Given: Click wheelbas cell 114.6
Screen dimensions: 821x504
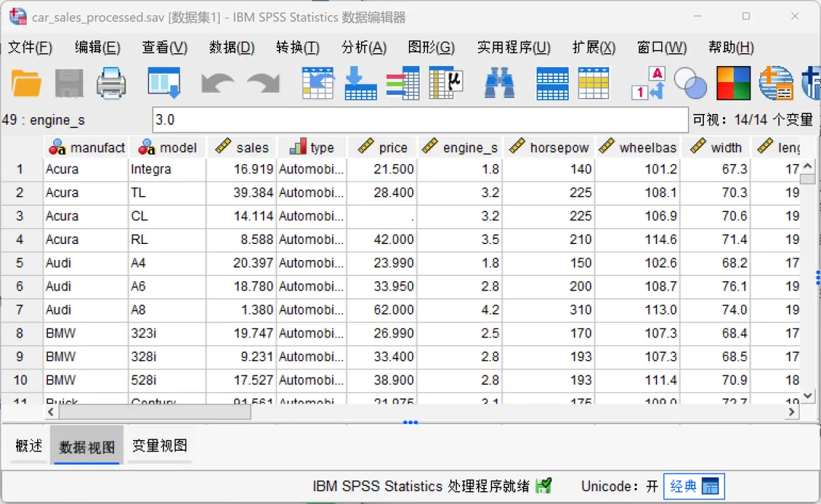Looking at the screenshot, I should coord(637,239).
